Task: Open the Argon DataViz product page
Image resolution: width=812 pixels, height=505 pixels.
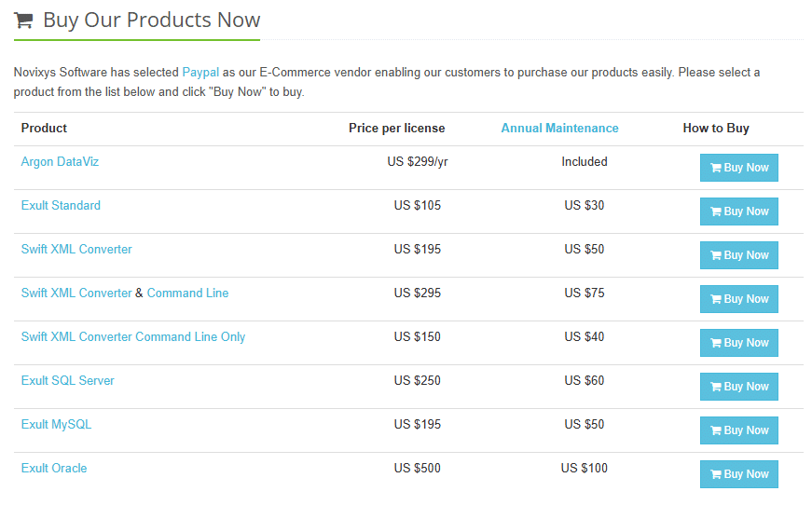Action: (60, 161)
